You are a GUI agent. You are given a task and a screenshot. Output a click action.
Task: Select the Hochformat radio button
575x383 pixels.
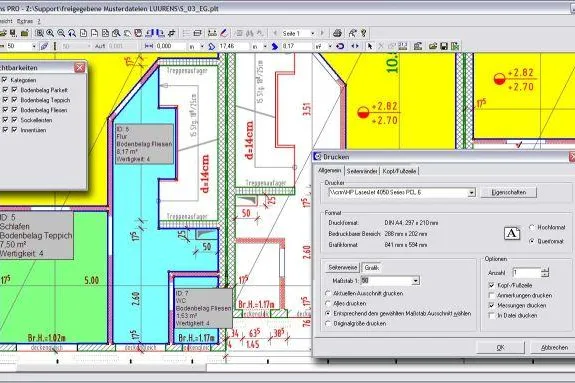click(x=532, y=227)
